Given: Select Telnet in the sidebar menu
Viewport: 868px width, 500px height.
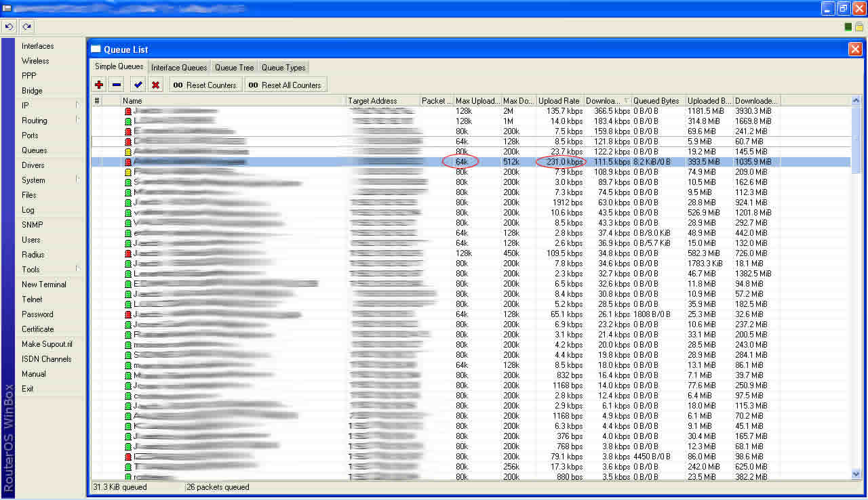Looking at the screenshot, I should [32, 299].
